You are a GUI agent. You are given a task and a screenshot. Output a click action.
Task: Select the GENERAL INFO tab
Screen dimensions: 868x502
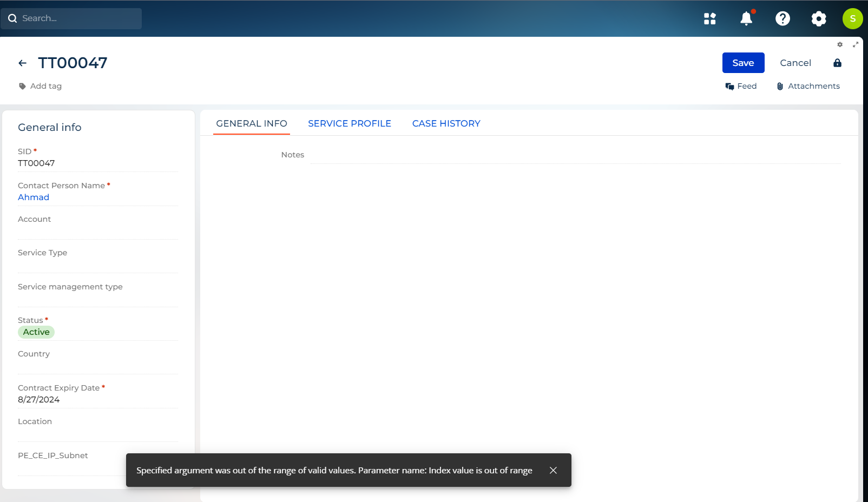coord(252,123)
